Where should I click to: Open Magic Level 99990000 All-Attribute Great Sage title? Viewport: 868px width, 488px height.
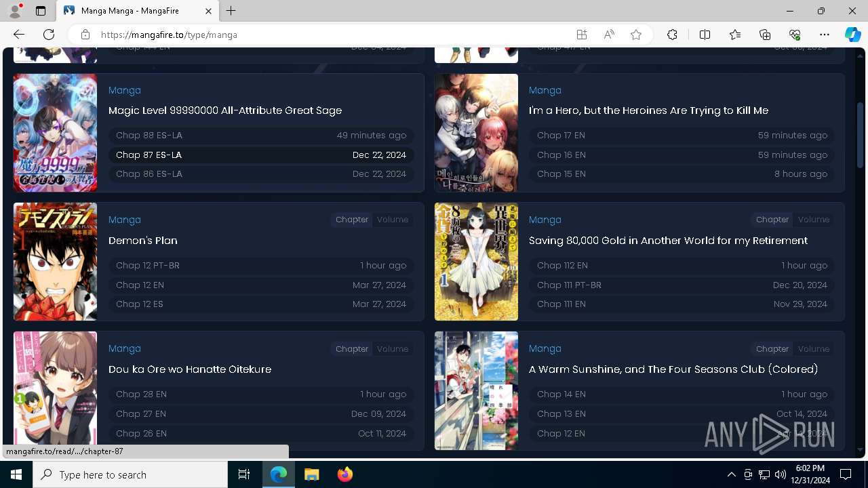coord(225,110)
